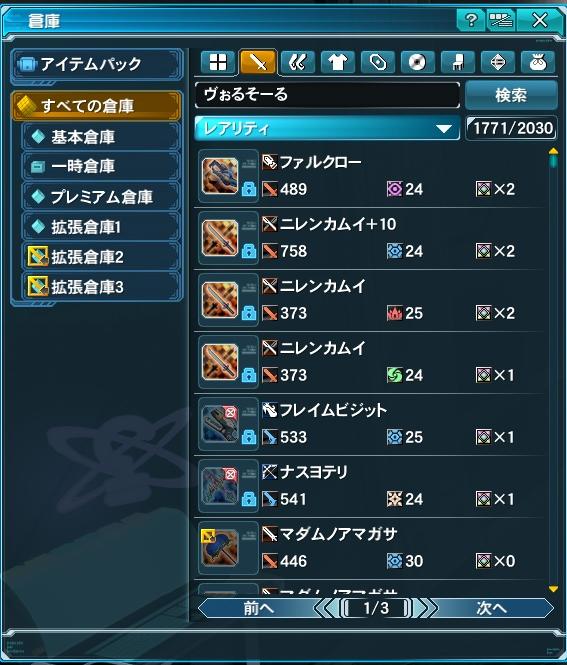The width and height of the screenshot is (567, 665).
Task: Open the help question mark icon
Action: [x=471, y=20]
